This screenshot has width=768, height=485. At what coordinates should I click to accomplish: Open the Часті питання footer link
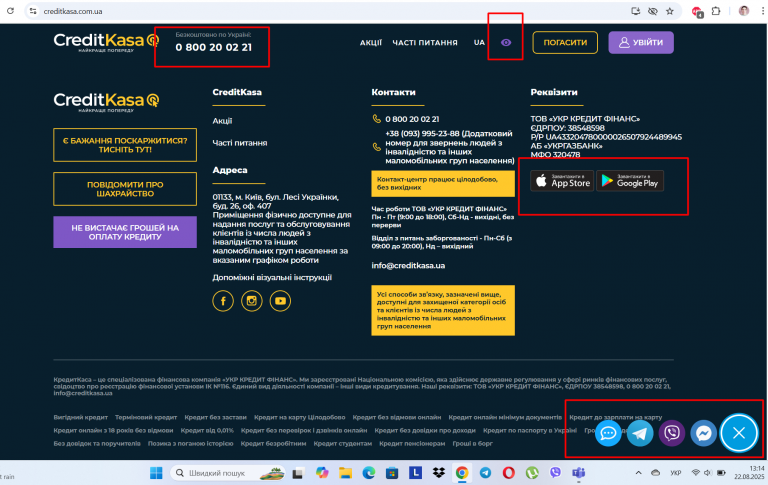click(x=240, y=143)
